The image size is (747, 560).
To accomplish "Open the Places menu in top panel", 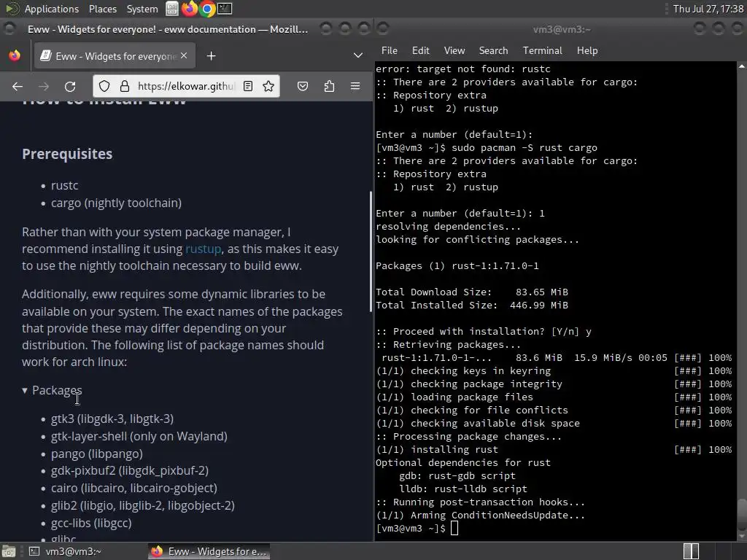I will 102,9.
